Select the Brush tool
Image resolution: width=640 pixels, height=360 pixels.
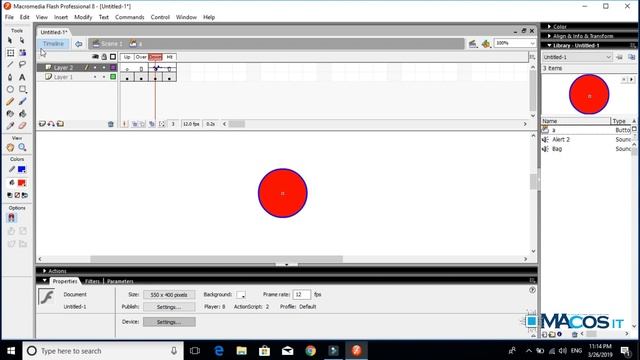tap(22, 101)
